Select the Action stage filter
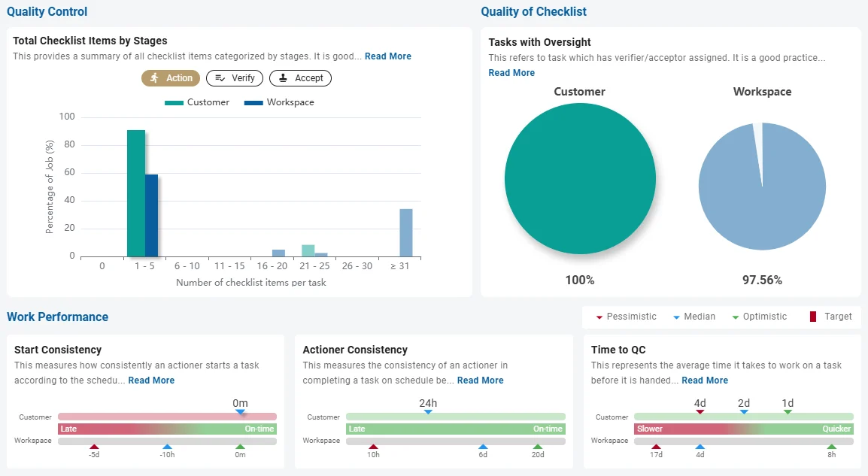Screen dimensions: 868x476 click(x=171, y=78)
